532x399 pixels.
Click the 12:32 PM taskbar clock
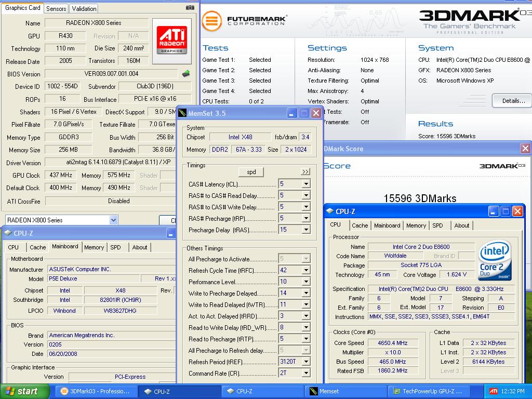pyautogui.click(x=512, y=391)
